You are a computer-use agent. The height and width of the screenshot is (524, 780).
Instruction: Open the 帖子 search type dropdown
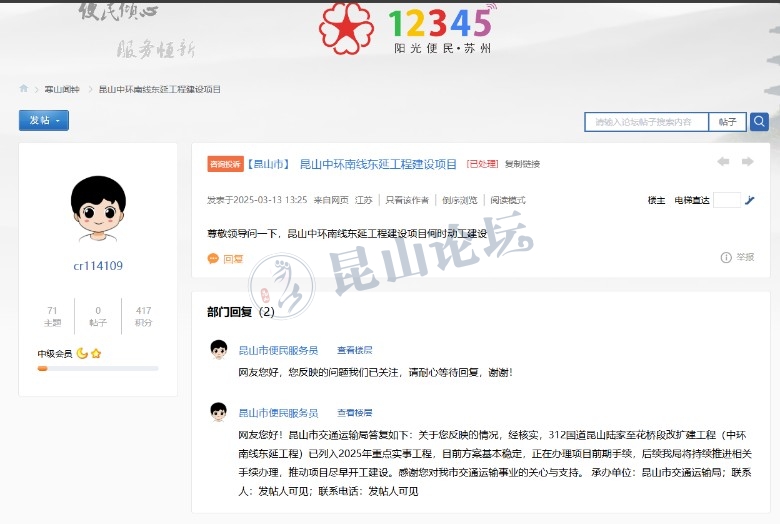(x=727, y=122)
